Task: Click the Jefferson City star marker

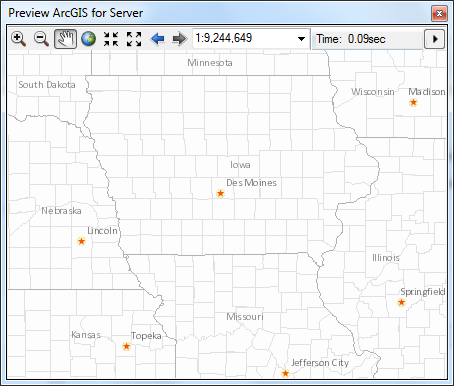Action: pos(285,373)
